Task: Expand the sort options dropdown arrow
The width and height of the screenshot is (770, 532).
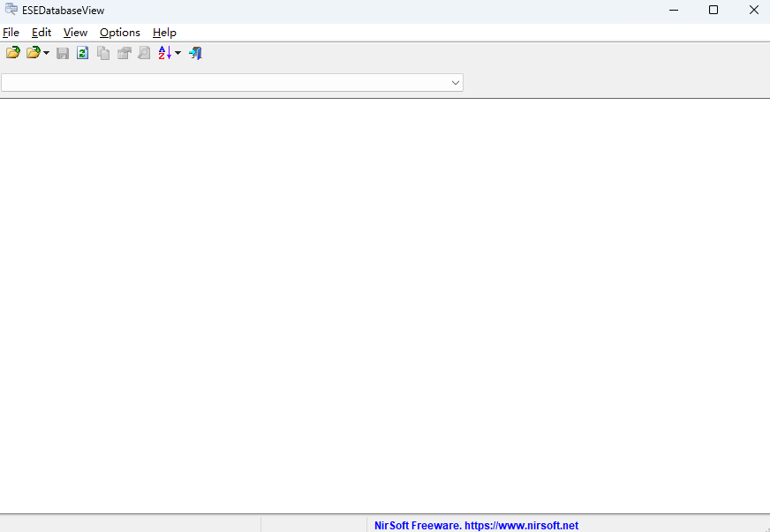Action: [x=177, y=53]
